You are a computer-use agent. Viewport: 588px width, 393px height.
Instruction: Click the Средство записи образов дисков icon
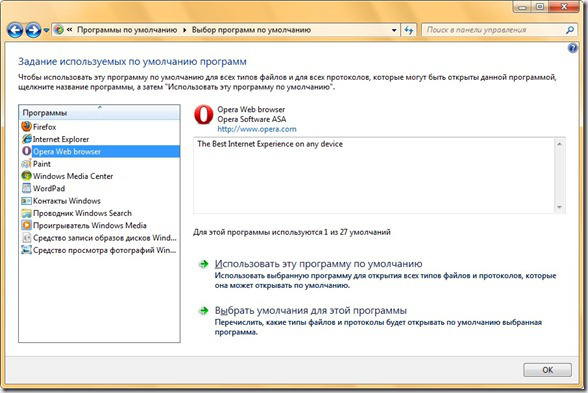click(27, 238)
